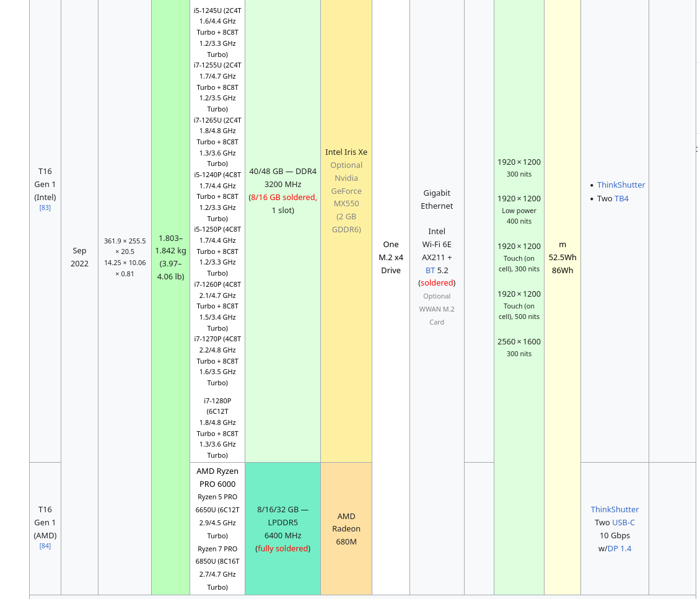Click the Intel Iris Xe graphics text

point(346,152)
